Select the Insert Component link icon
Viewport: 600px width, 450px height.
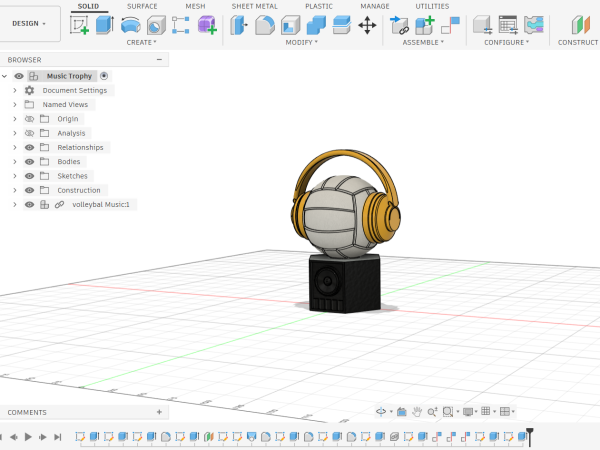pos(399,25)
